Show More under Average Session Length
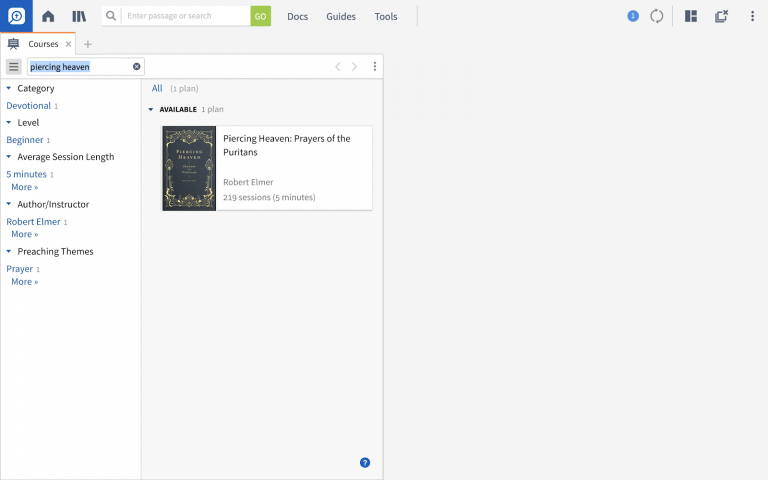The image size is (768, 480). (24, 187)
